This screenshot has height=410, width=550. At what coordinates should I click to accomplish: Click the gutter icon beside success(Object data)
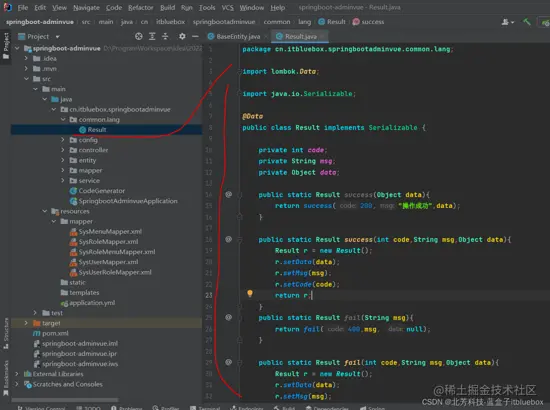tap(229, 194)
